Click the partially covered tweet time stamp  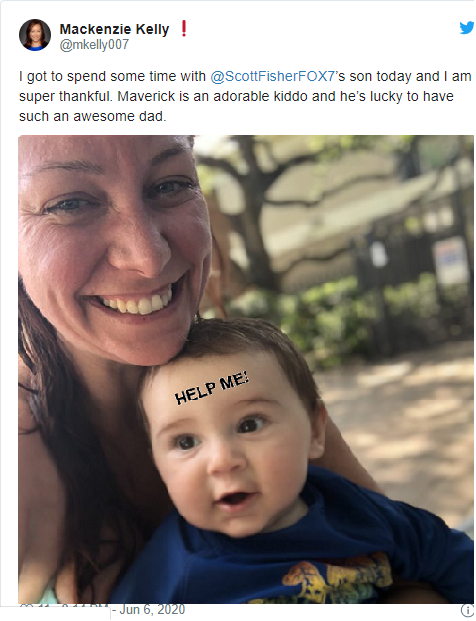85,607
